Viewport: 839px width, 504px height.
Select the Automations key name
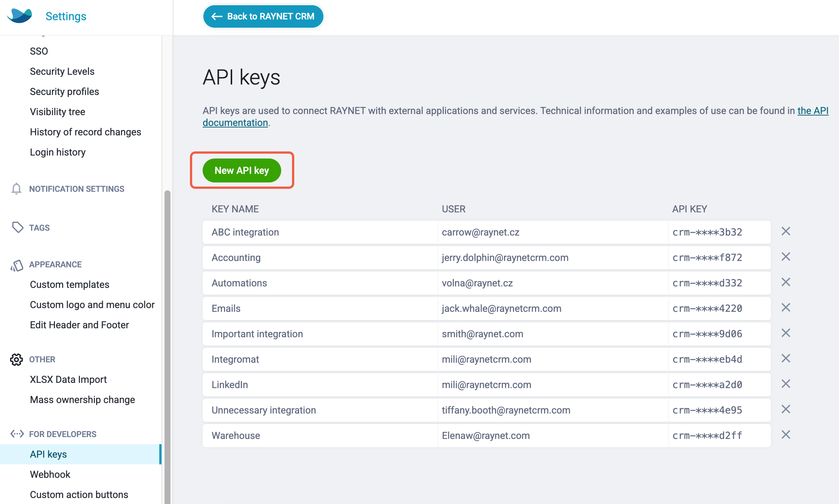[x=239, y=283]
